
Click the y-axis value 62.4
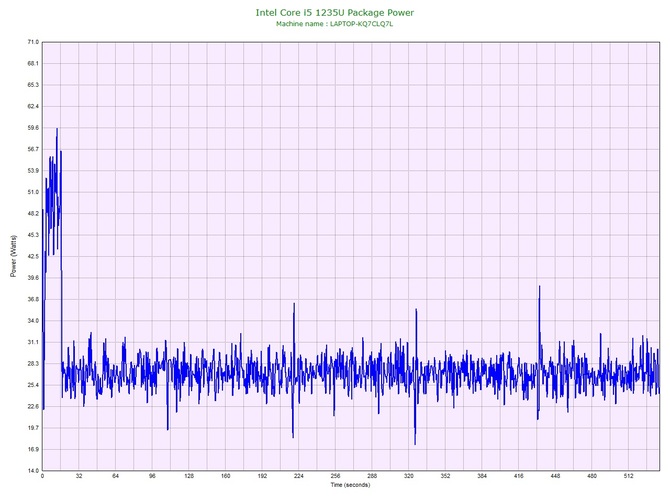click(x=33, y=106)
